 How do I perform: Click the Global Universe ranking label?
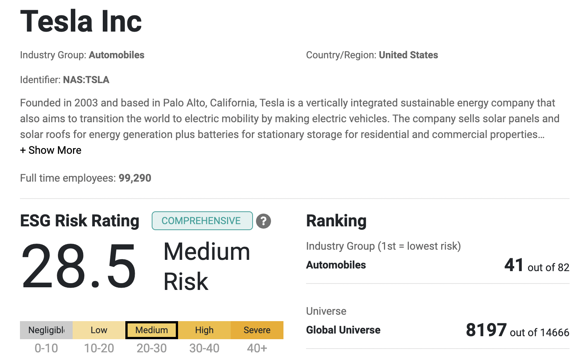343,330
